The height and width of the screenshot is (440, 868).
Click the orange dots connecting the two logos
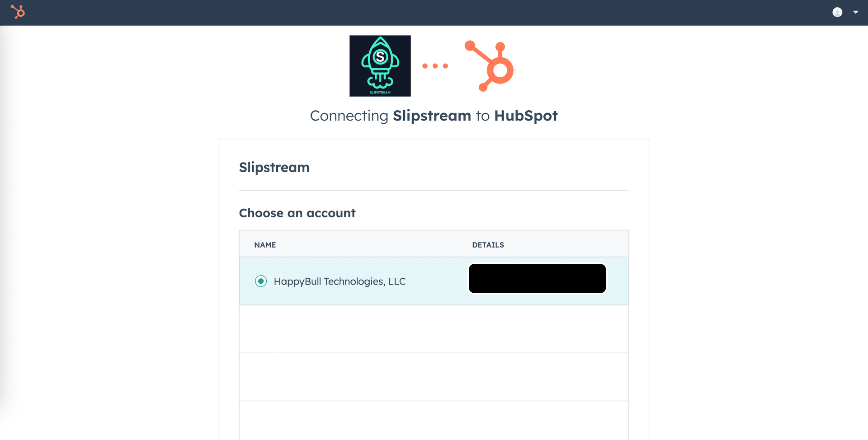(x=435, y=66)
